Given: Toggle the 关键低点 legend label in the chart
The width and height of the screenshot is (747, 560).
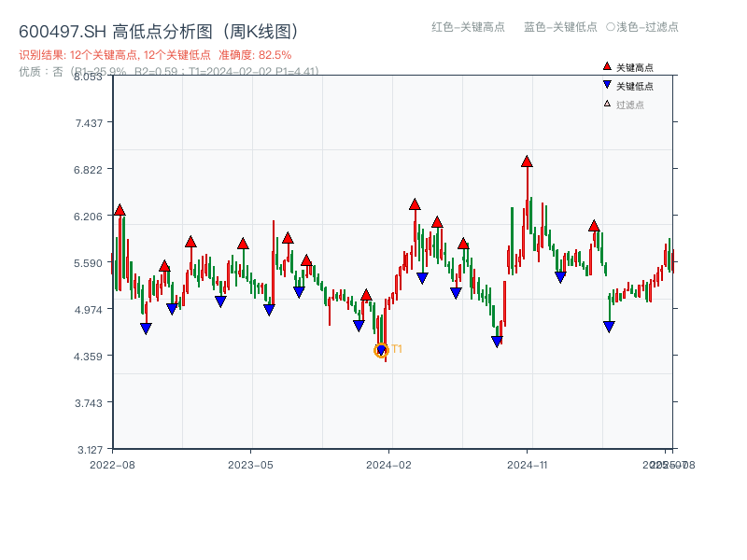Looking at the screenshot, I should point(635,86).
